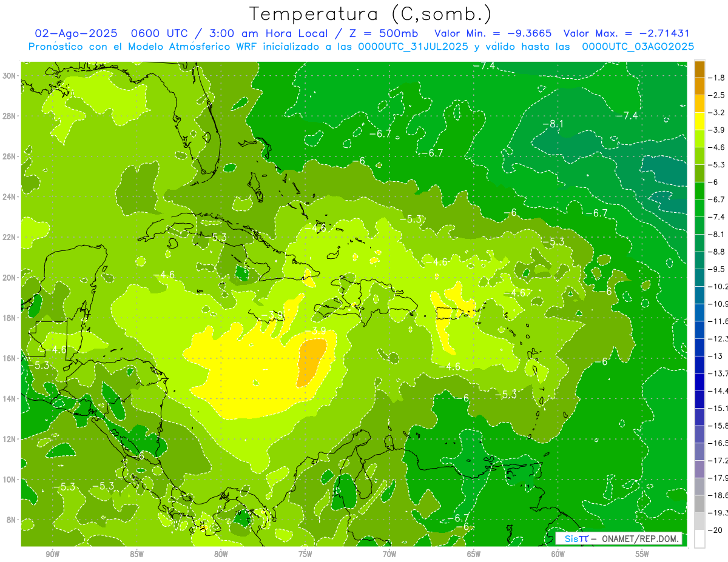Click the '-8.1' contour label on the map
728x562 pixels.
pyautogui.click(x=553, y=124)
